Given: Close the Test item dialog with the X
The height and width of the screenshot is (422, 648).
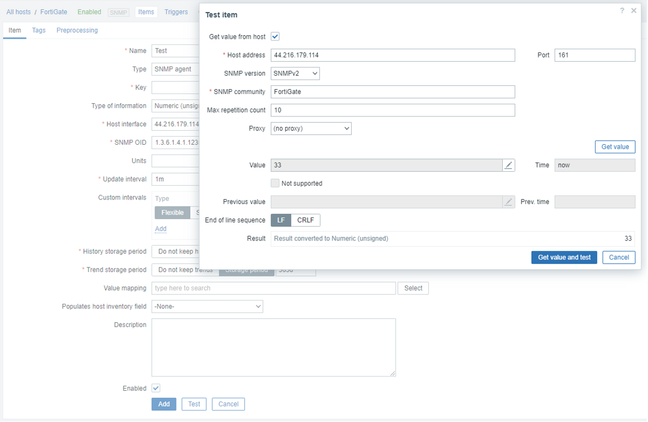Looking at the screenshot, I should click(634, 11).
